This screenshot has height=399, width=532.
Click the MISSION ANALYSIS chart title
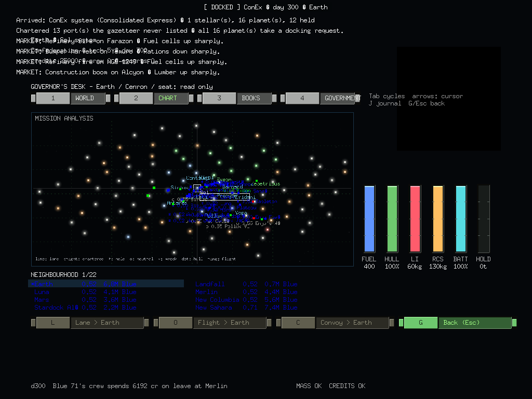64,118
